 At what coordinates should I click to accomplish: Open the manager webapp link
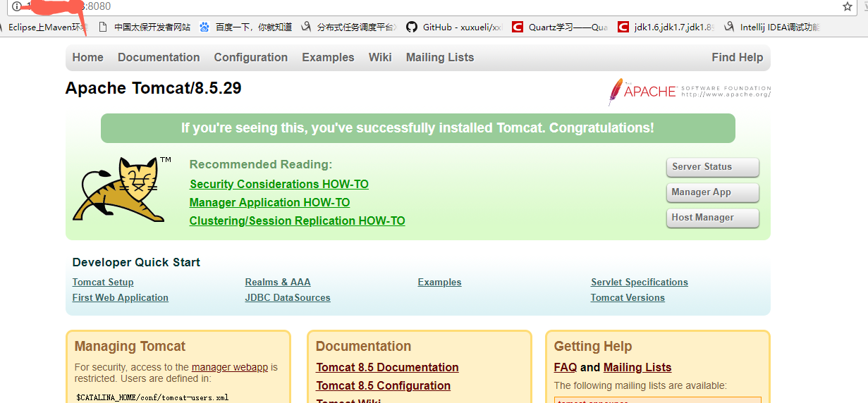point(230,367)
